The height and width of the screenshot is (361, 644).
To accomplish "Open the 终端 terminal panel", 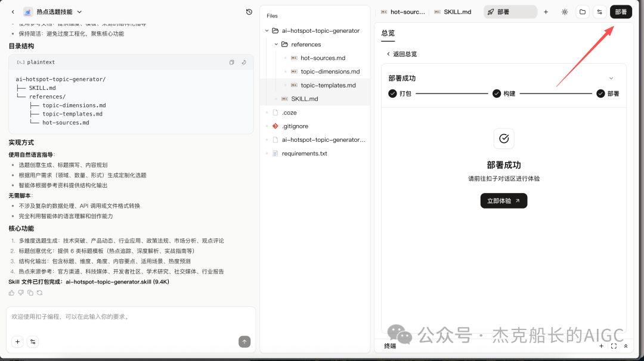I will click(x=390, y=346).
